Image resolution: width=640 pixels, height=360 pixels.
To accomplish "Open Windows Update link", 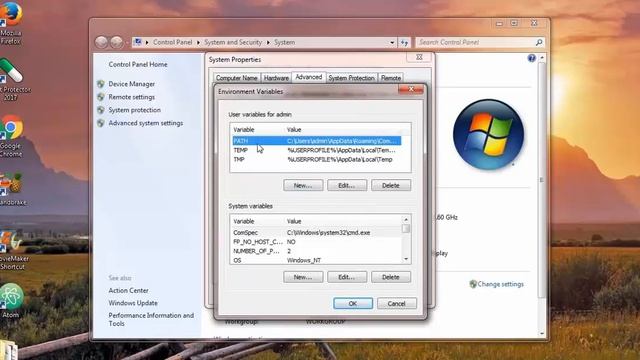I will pos(133,303).
